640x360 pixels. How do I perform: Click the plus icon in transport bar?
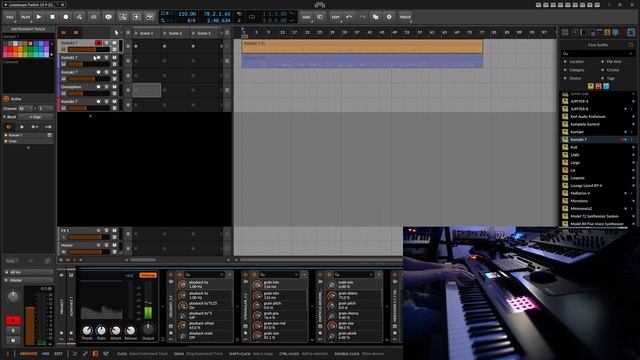point(136,17)
